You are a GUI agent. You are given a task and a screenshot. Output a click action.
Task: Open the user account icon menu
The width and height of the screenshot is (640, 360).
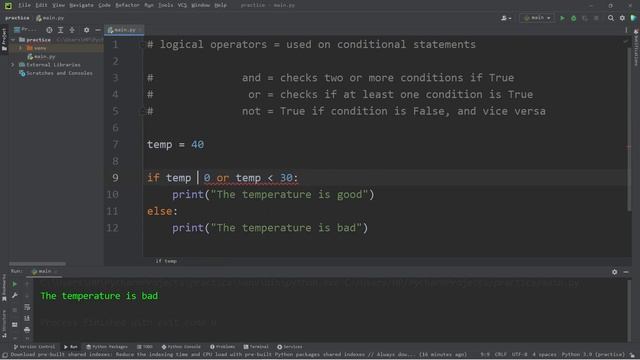506,18
